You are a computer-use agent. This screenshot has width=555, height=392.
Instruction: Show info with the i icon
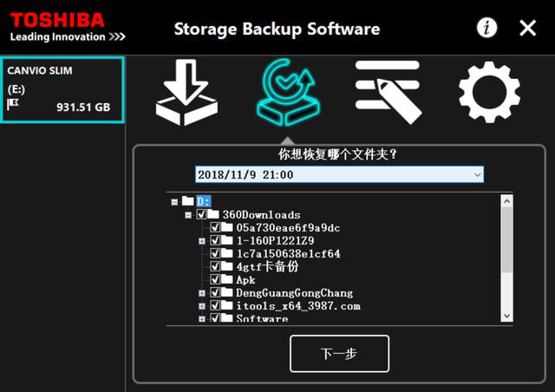click(486, 28)
